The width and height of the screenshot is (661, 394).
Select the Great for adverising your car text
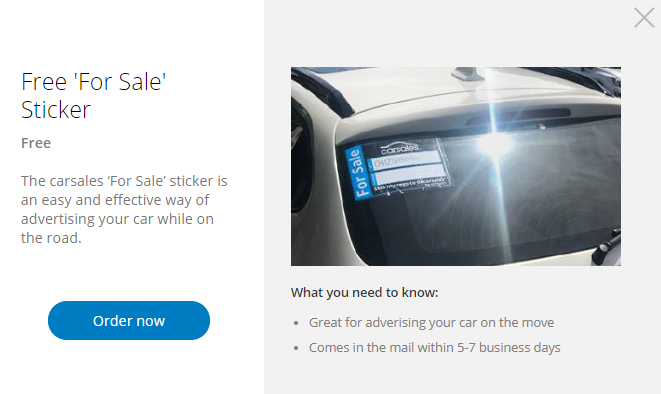(431, 322)
